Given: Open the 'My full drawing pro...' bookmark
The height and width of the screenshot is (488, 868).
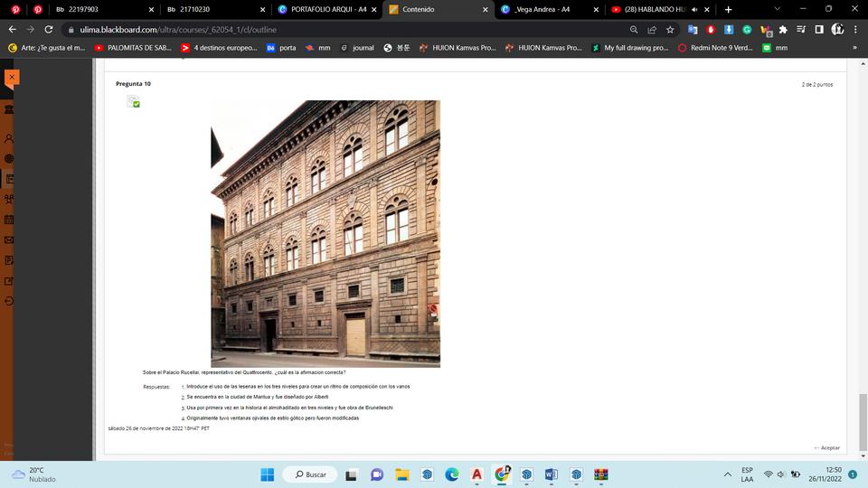Looking at the screenshot, I should coord(630,48).
